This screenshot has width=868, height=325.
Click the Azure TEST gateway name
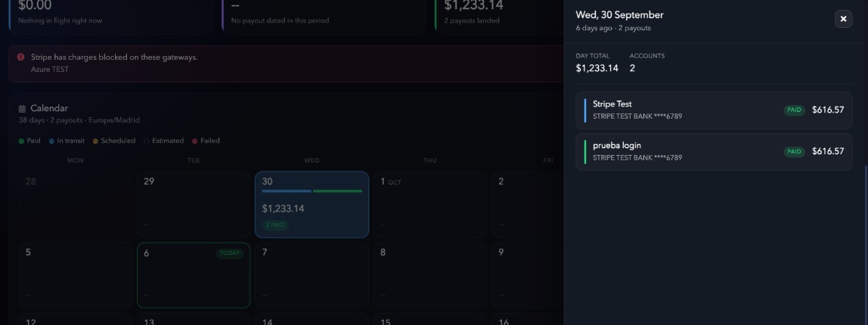50,70
